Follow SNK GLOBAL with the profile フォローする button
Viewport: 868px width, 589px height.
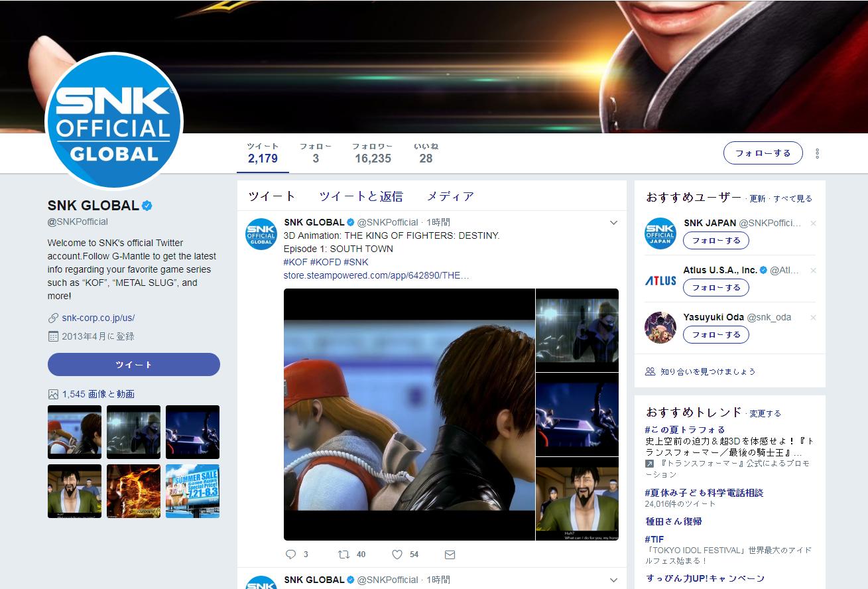(x=763, y=153)
